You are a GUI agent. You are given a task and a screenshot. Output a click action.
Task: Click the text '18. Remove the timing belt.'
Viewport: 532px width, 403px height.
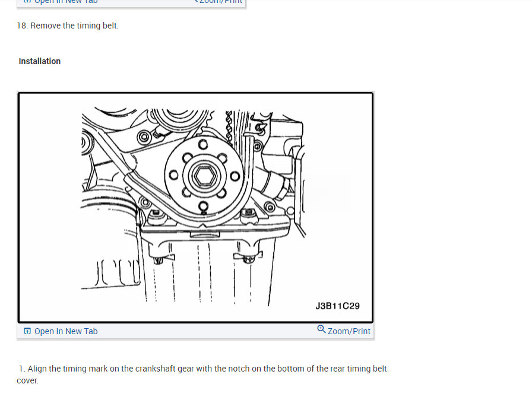pos(68,26)
